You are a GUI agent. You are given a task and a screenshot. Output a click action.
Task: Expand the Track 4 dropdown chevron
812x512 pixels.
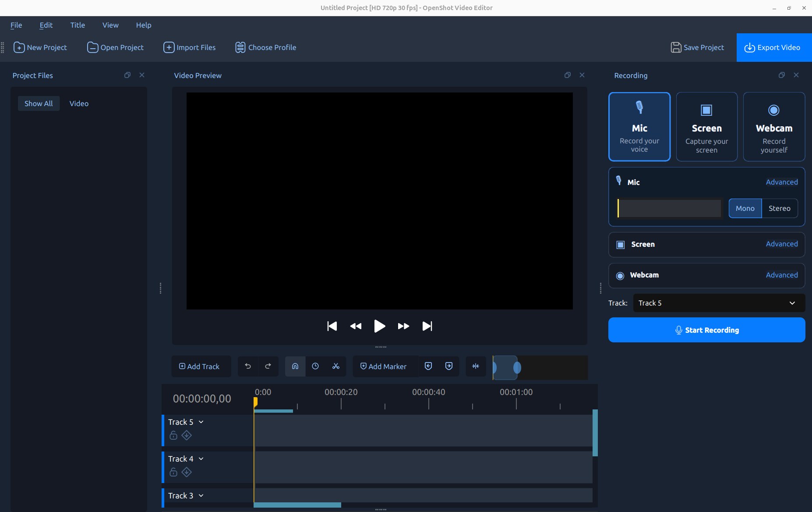click(201, 459)
